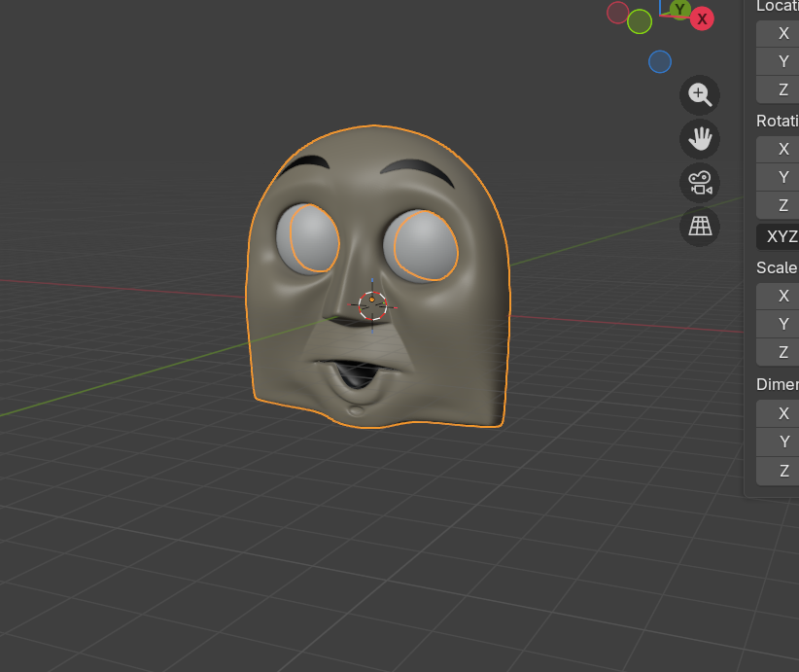799x672 pixels.
Task: Click the Location X value field
Action: 778,34
